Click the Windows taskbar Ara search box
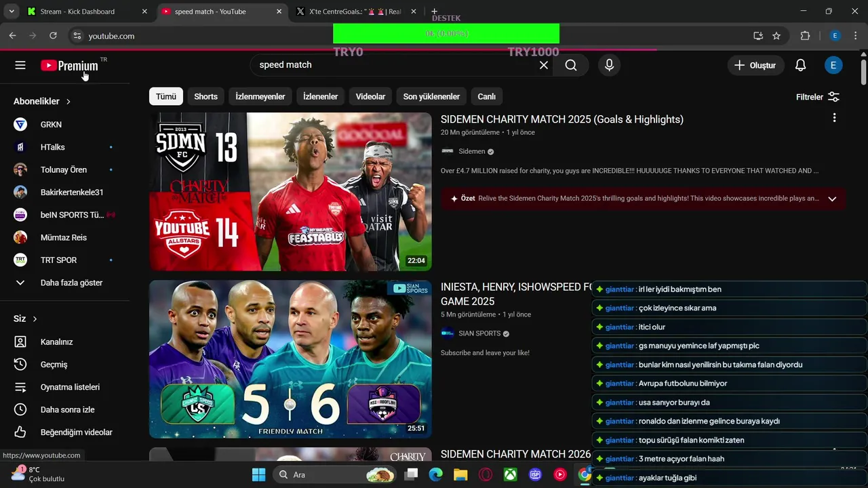This screenshot has width=868, height=488. [336, 474]
